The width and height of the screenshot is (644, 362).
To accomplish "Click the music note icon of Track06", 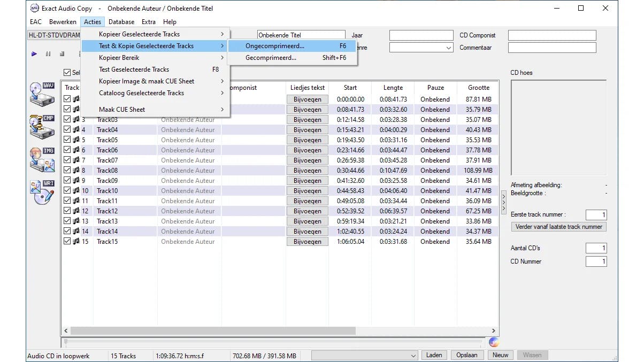I will pos(76,150).
